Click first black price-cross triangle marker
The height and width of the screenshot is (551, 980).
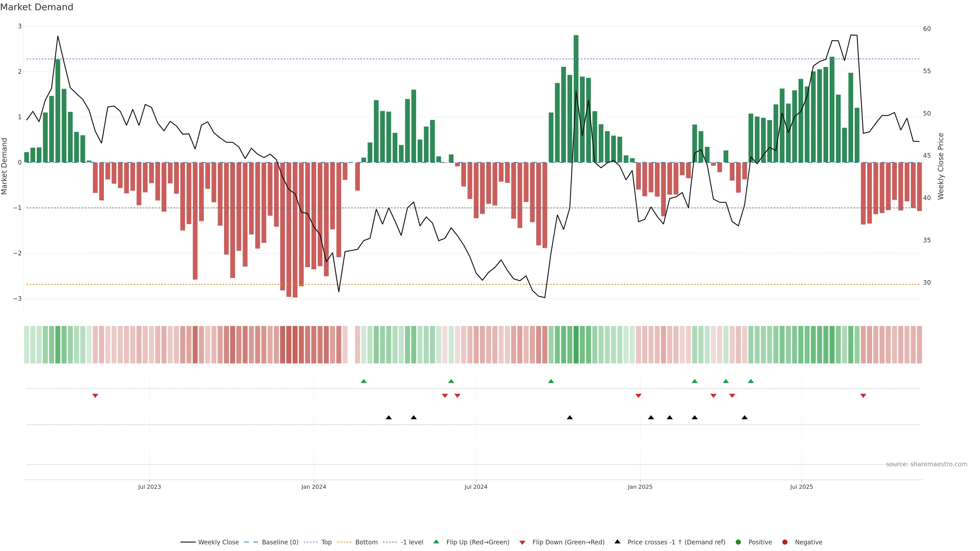pos(389,417)
